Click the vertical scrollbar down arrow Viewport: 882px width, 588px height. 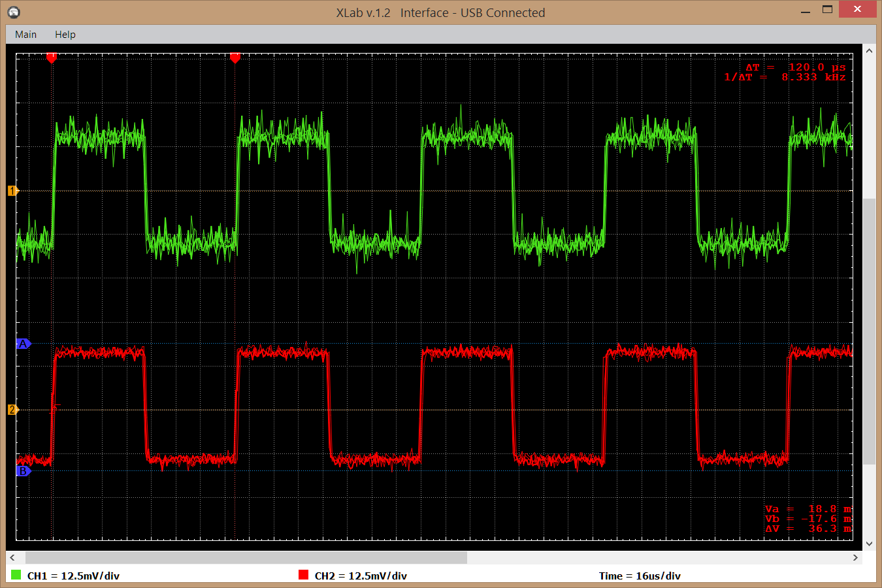[869, 544]
